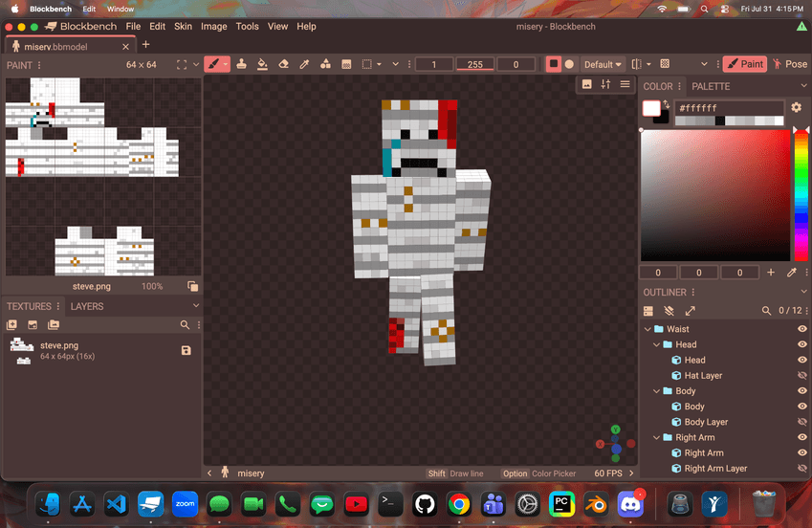Select the Paint Bucket fill tool
Image resolution: width=812 pixels, height=528 pixels.
pos(263,64)
